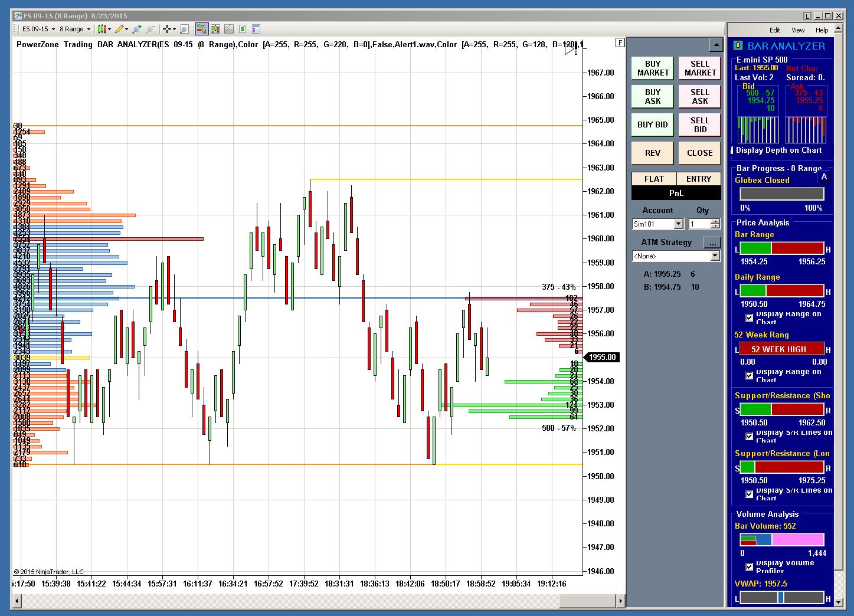Viewport: 854px width, 616px height.
Task: Click the BUY BID button
Action: [653, 125]
